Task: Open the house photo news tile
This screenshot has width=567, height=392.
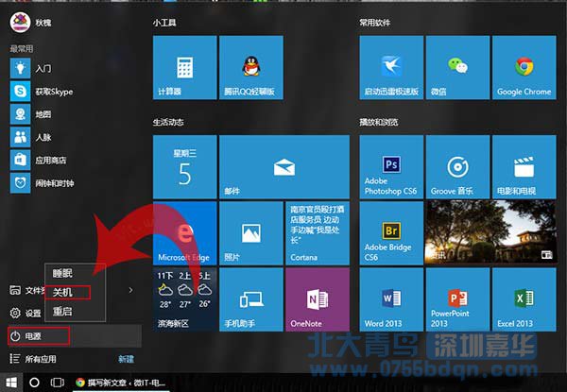Action: 491,233
